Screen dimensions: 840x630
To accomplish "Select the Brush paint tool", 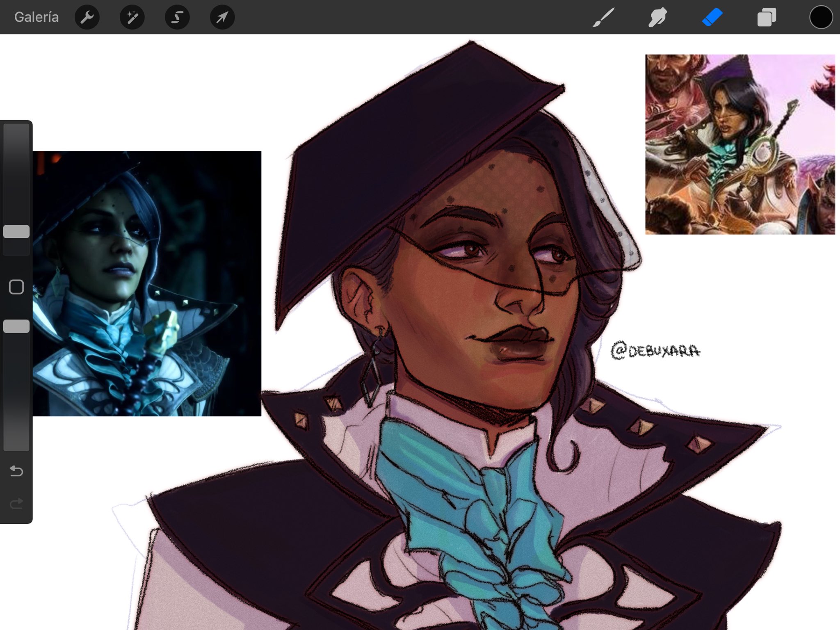I will click(603, 17).
